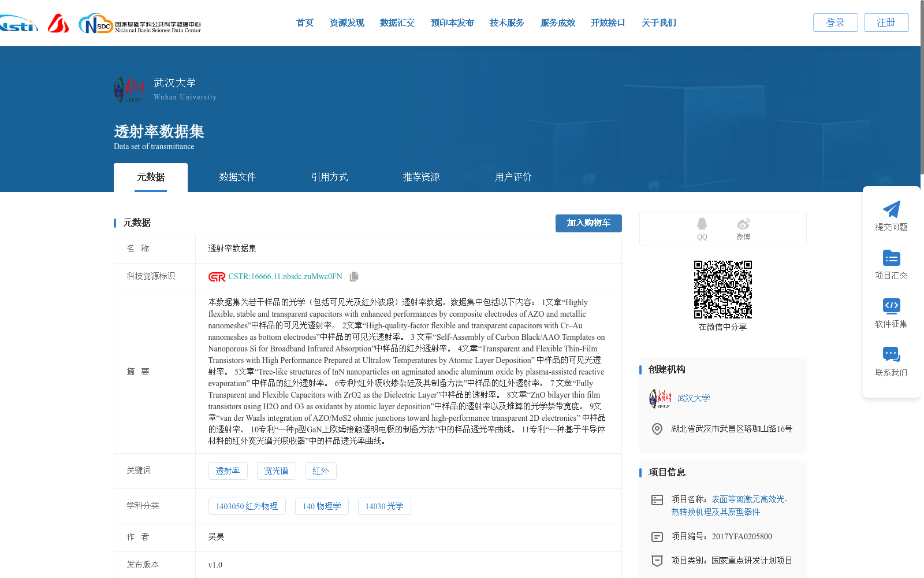Open 武汉大学 link under 创建机构
Image resolution: width=924 pixels, height=578 pixels.
point(694,398)
